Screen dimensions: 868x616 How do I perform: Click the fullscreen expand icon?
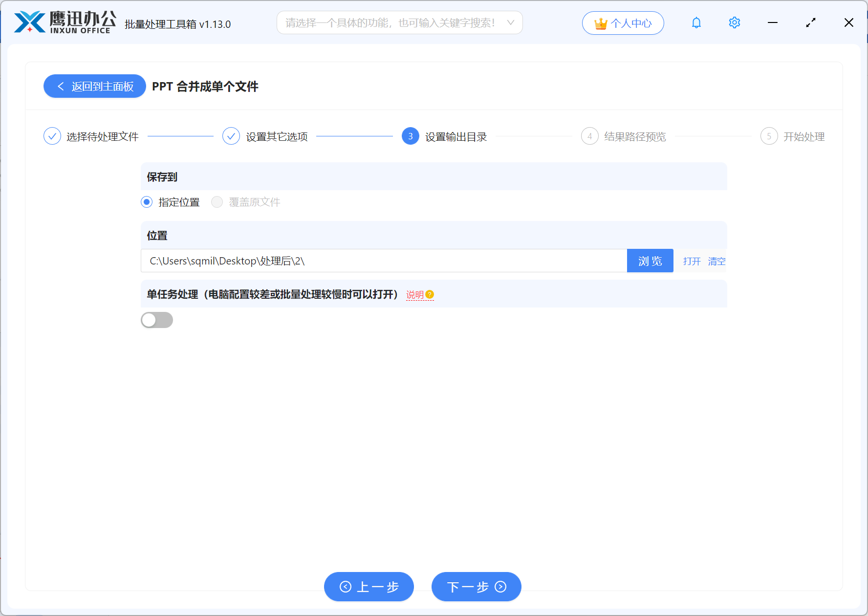(x=810, y=22)
